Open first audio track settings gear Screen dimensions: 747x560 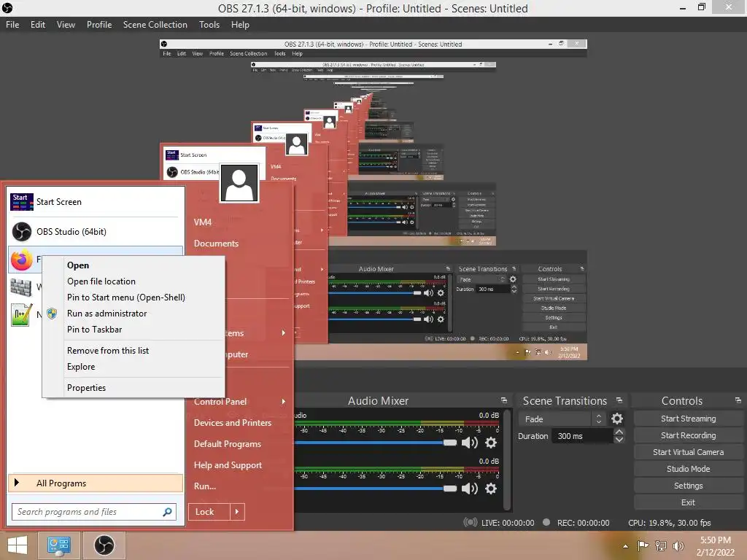point(491,443)
